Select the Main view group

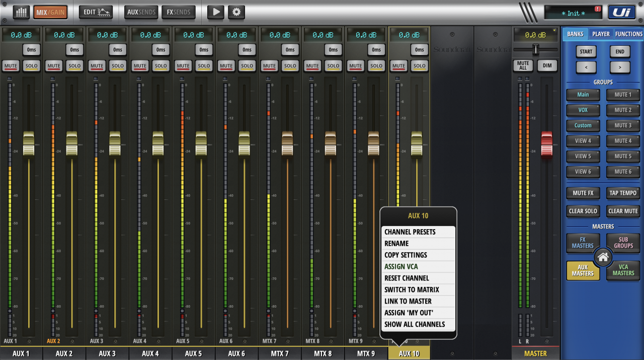pyautogui.click(x=583, y=95)
